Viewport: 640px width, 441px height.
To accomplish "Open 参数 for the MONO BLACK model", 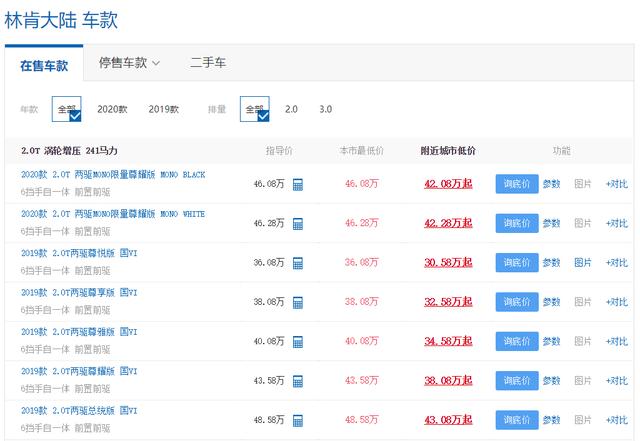I will click(551, 184).
